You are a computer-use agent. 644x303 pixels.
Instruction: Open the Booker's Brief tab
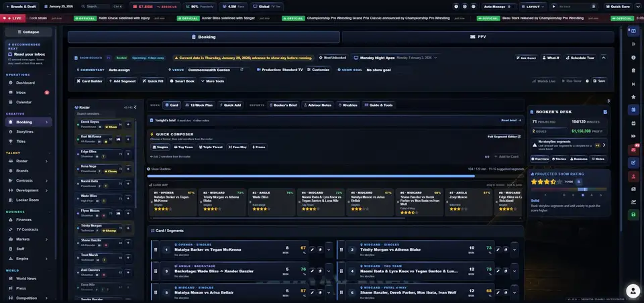coord(283,105)
